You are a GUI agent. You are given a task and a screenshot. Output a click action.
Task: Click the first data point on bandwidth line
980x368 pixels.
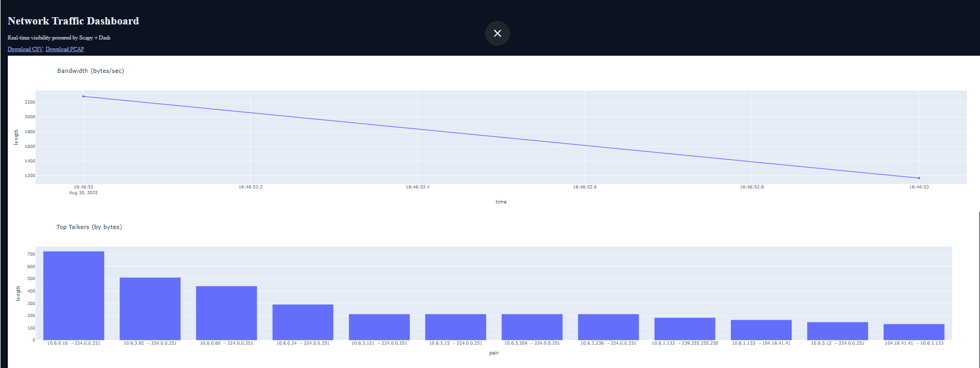(83, 96)
